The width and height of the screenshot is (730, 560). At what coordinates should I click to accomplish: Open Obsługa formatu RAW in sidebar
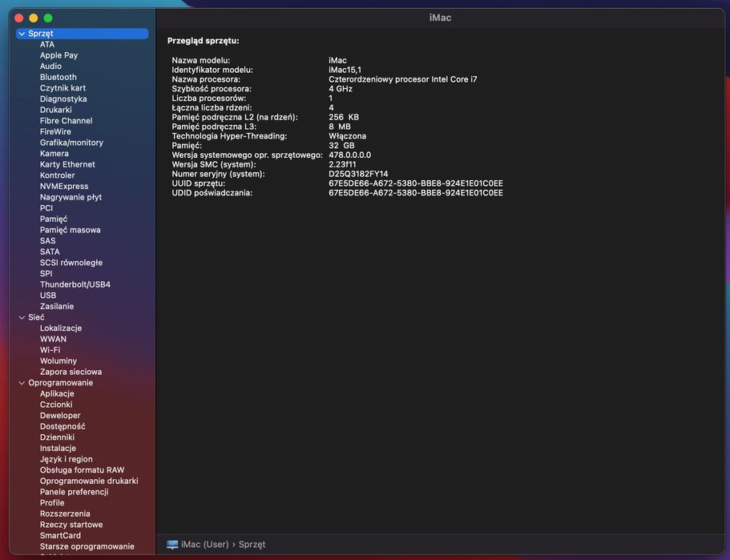click(82, 470)
